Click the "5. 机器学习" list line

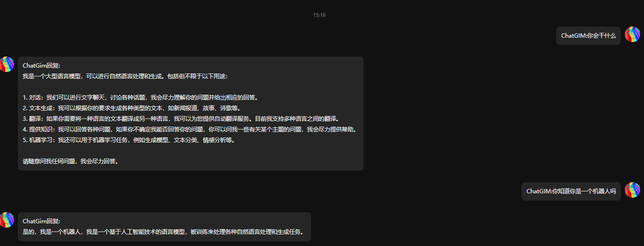coord(129,140)
